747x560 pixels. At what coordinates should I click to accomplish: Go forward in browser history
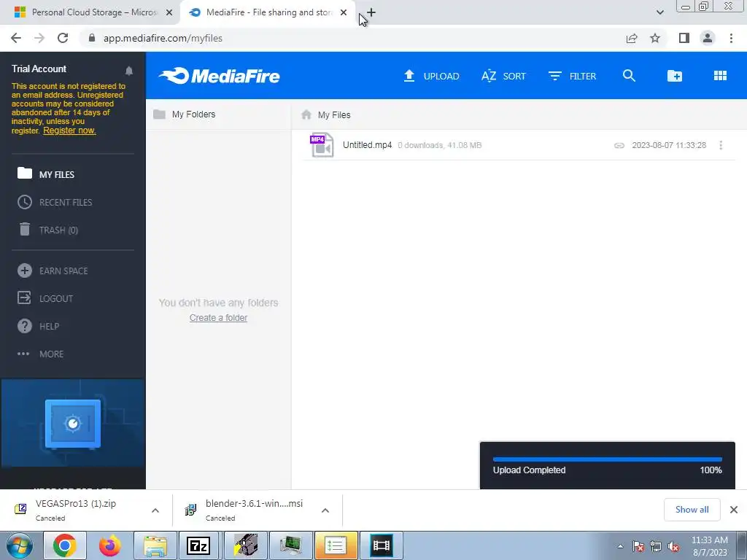(39, 38)
